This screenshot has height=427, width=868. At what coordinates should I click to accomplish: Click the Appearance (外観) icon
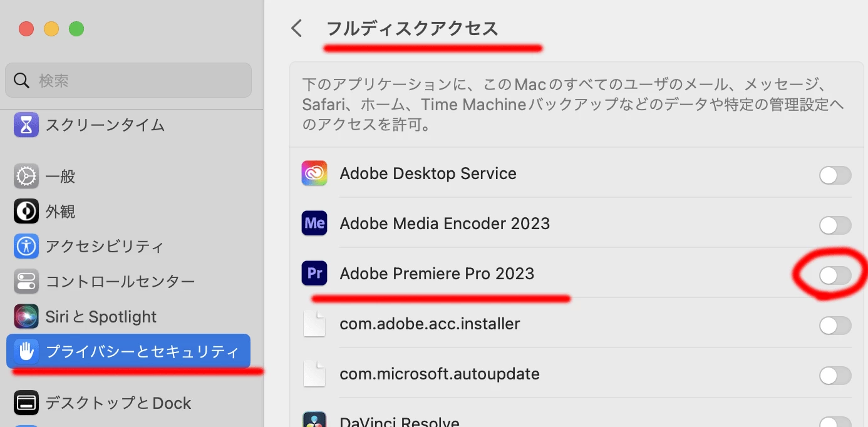coord(26,212)
